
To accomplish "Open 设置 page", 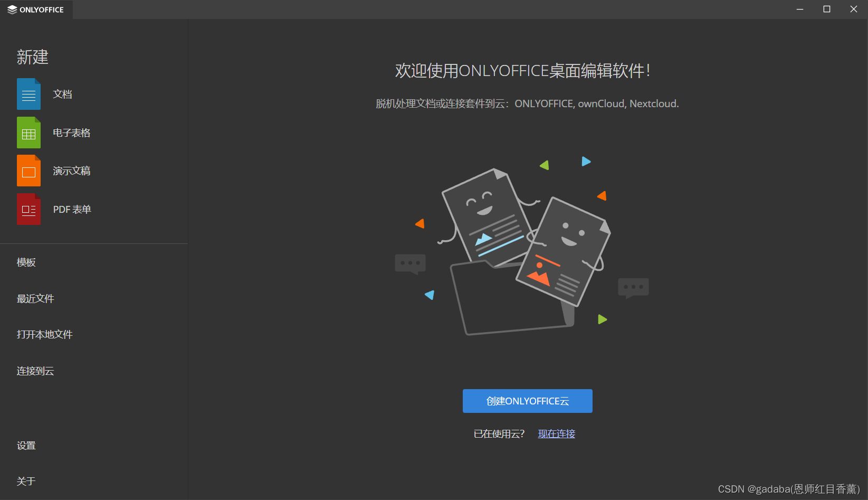I will pyautogui.click(x=26, y=446).
